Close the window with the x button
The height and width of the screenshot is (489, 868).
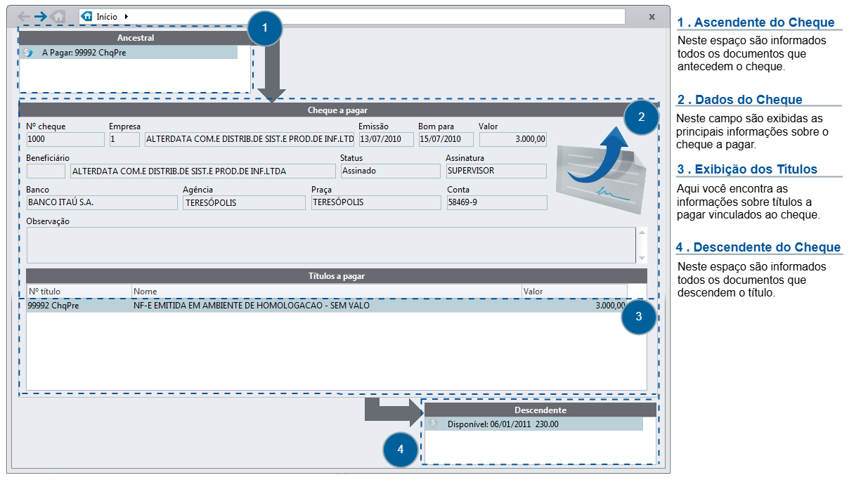click(x=652, y=15)
